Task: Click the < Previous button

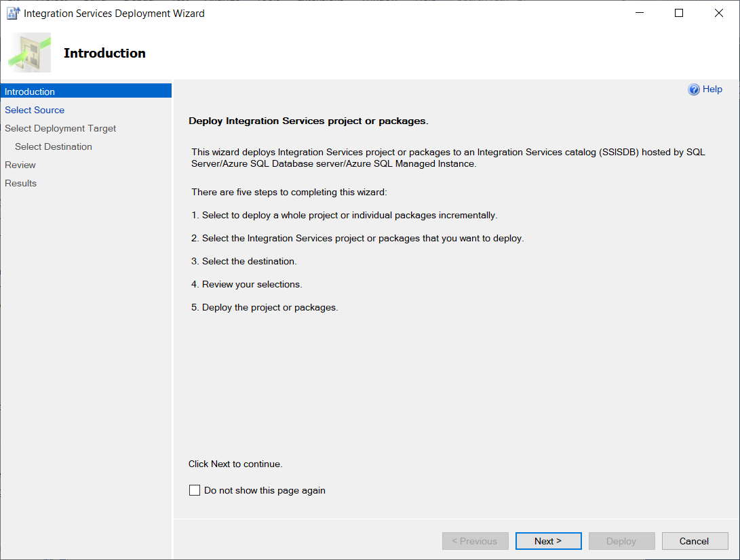Action: pyautogui.click(x=475, y=541)
